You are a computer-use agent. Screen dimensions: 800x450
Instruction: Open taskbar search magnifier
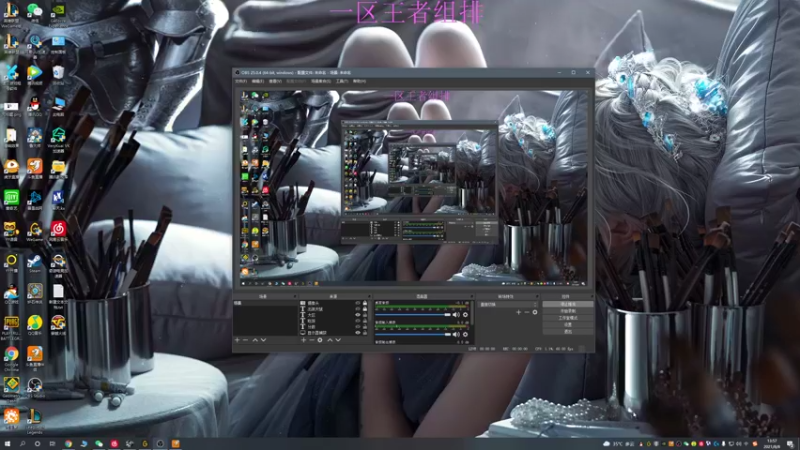pyautogui.click(x=22, y=444)
